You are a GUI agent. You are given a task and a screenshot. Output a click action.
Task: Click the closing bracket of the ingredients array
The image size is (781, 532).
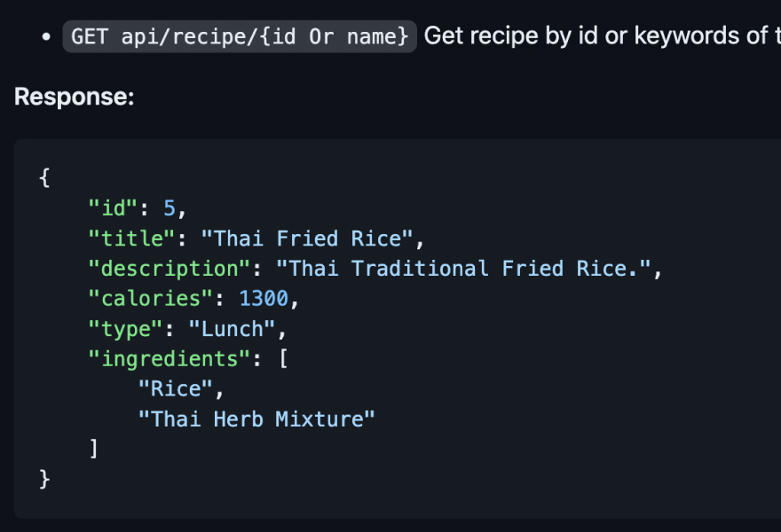tap(94, 450)
